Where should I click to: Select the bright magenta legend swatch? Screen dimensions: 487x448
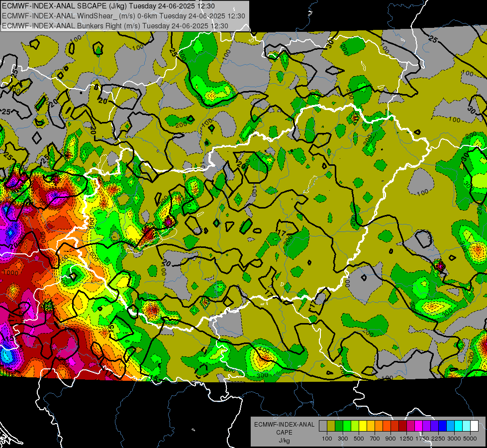[419, 426]
